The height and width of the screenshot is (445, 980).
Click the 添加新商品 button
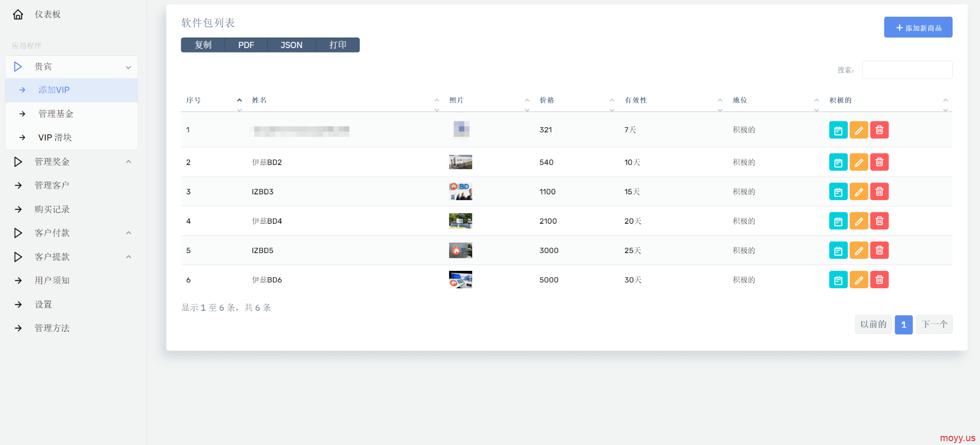(x=917, y=27)
